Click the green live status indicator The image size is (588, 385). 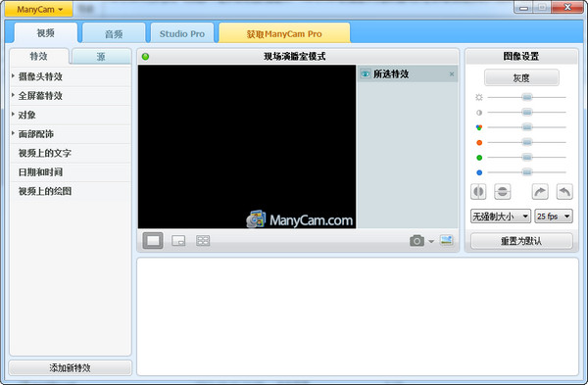tap(145, 57)
